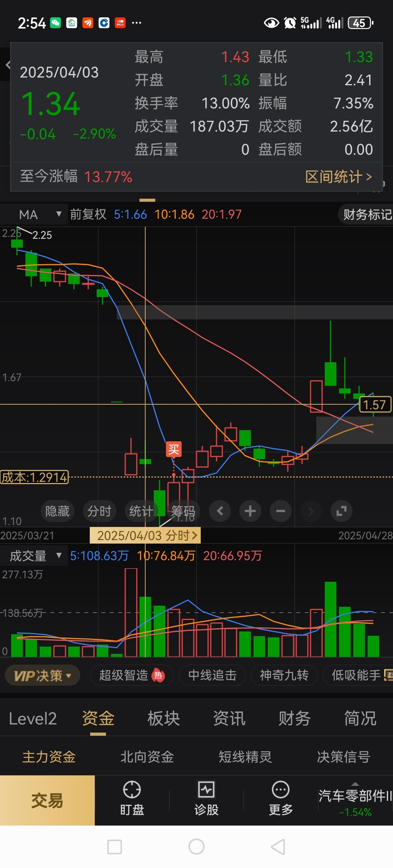Viewport: 393px width, 868px height.
Task: Select the 决策信号 sub-tab
Action: 344,757
